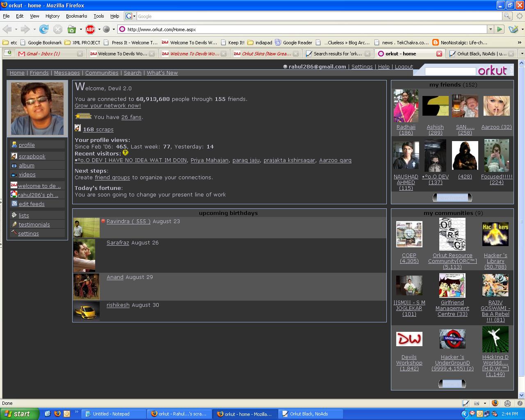Open the History menu

coord(52,16)
